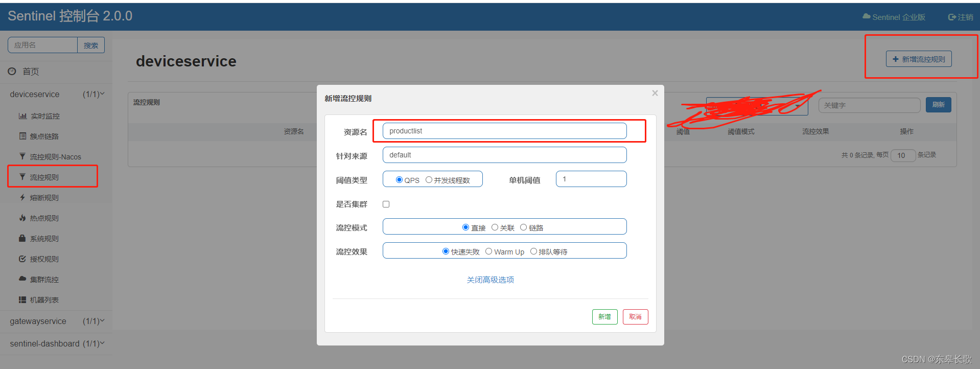The height and width of the screenshot is (369, 980).
Task: Click the green 新增 button
Action: 605,317
